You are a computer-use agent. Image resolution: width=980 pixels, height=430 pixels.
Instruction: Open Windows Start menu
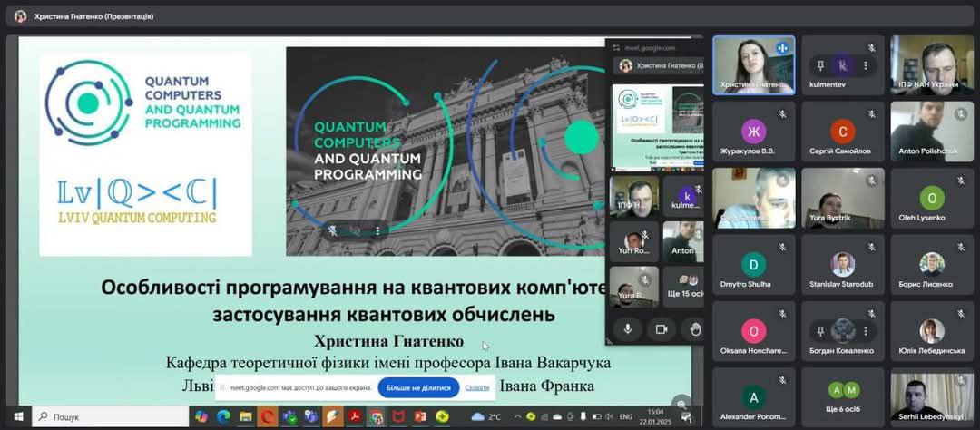coord(18,415)
